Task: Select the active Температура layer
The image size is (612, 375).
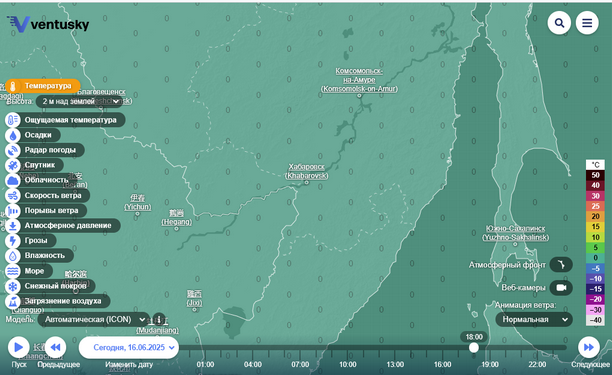Action: pos(43,86)
